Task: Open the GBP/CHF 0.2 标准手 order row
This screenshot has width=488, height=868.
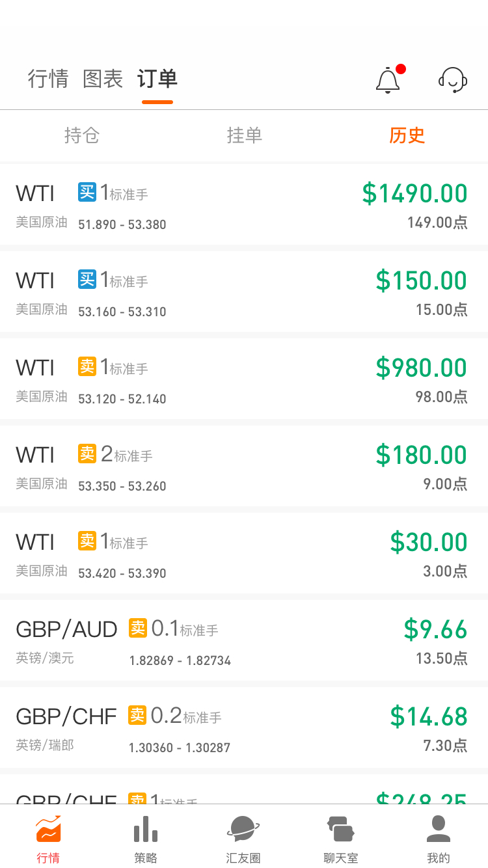Action: click(244, 727)
